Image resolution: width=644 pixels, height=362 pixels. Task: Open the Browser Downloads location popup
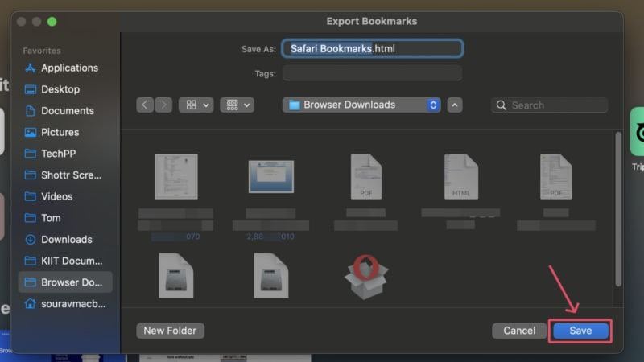pyautogui.click(x=361, y=105)
